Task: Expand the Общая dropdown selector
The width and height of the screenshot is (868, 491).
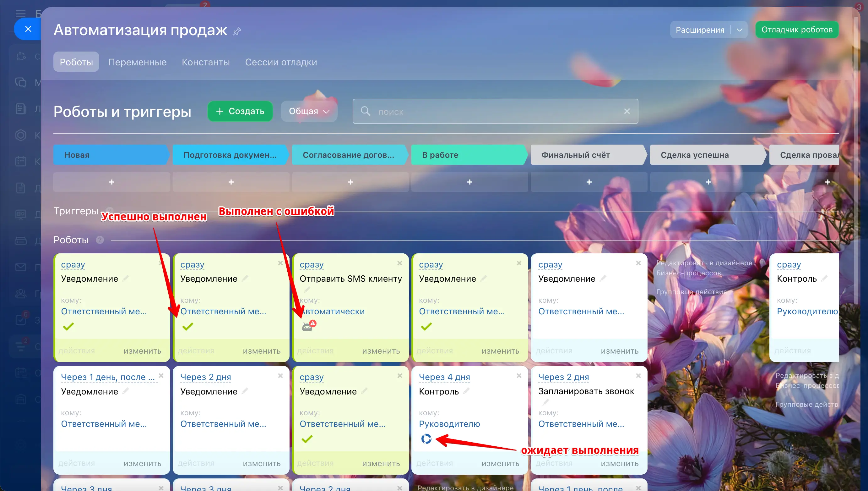Action: point(309,111)
